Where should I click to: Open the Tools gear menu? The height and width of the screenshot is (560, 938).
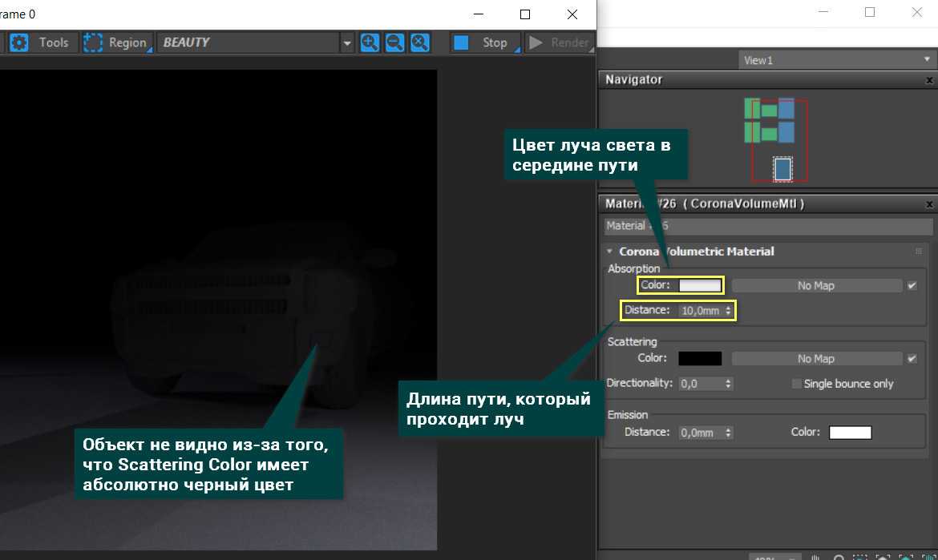click(x=18, y=42)
